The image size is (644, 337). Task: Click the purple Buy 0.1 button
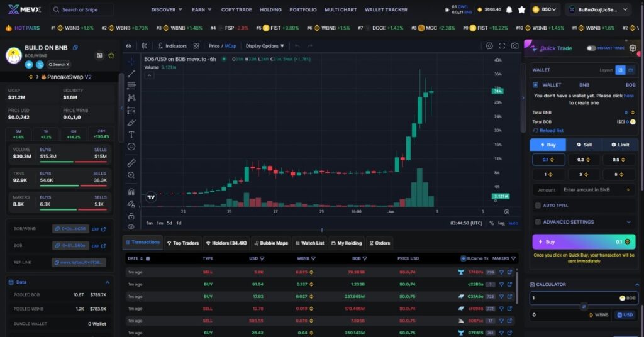584,242
